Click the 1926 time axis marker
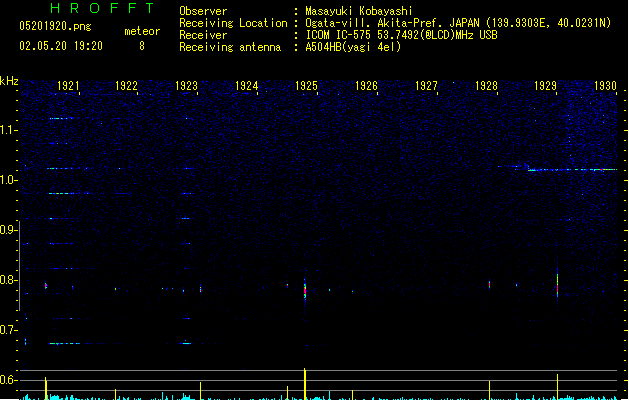 click(x=366, y=86)
